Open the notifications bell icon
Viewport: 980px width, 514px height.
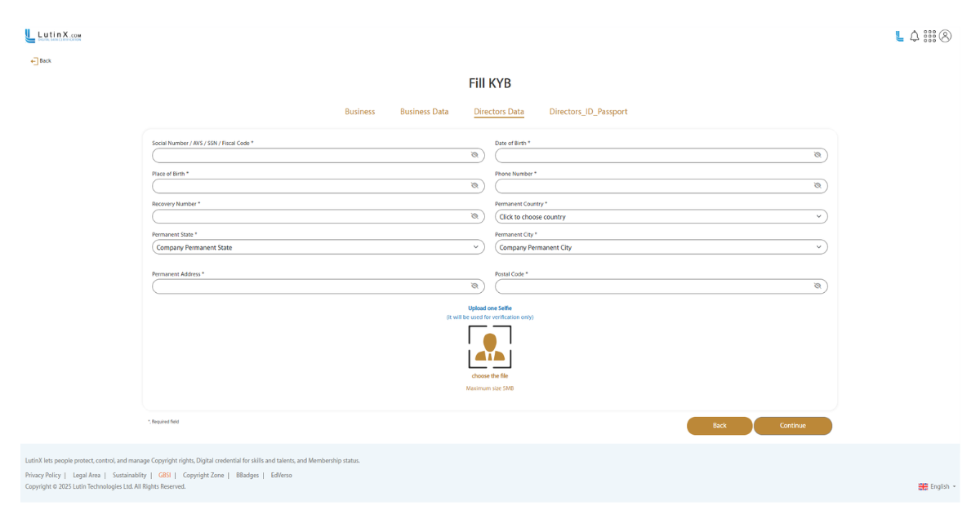(914, 36)
